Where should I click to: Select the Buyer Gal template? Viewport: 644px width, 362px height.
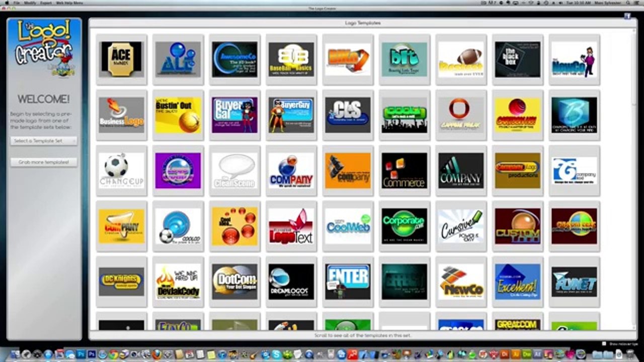point(234,115)
